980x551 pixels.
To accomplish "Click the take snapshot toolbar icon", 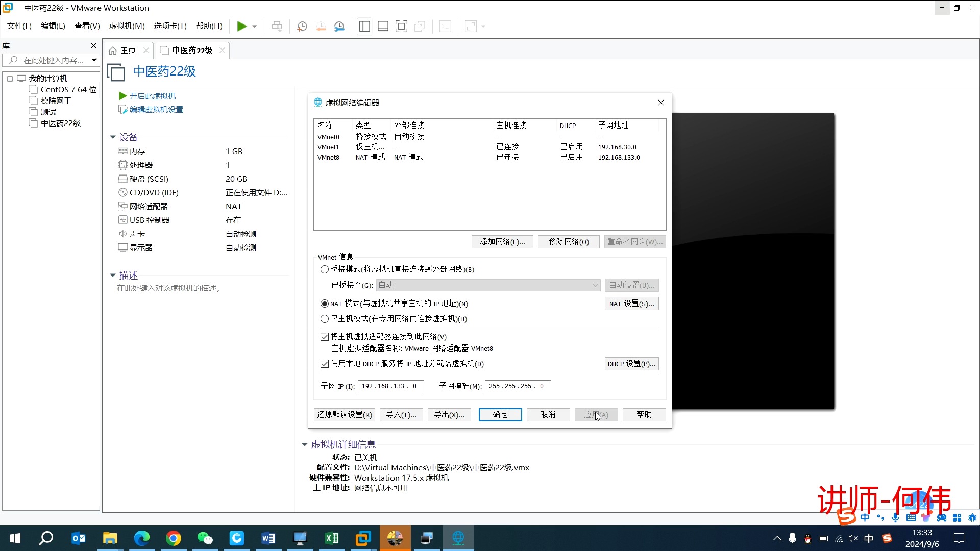I will (302, 26).
